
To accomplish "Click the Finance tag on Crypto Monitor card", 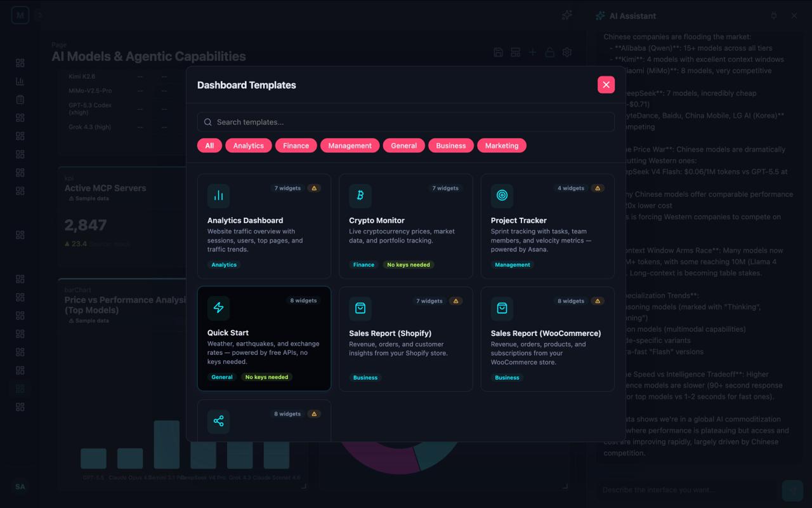I will pos(363,265).
